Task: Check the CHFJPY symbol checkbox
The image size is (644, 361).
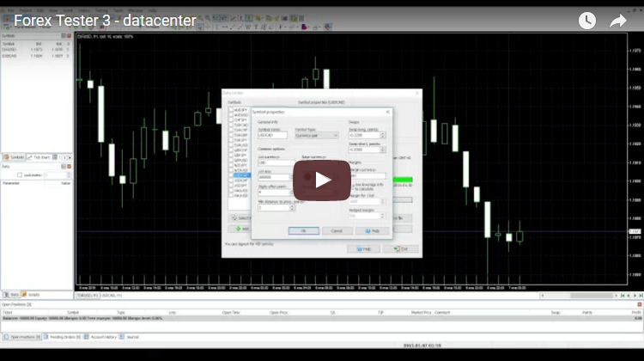Action: point(231,120)
